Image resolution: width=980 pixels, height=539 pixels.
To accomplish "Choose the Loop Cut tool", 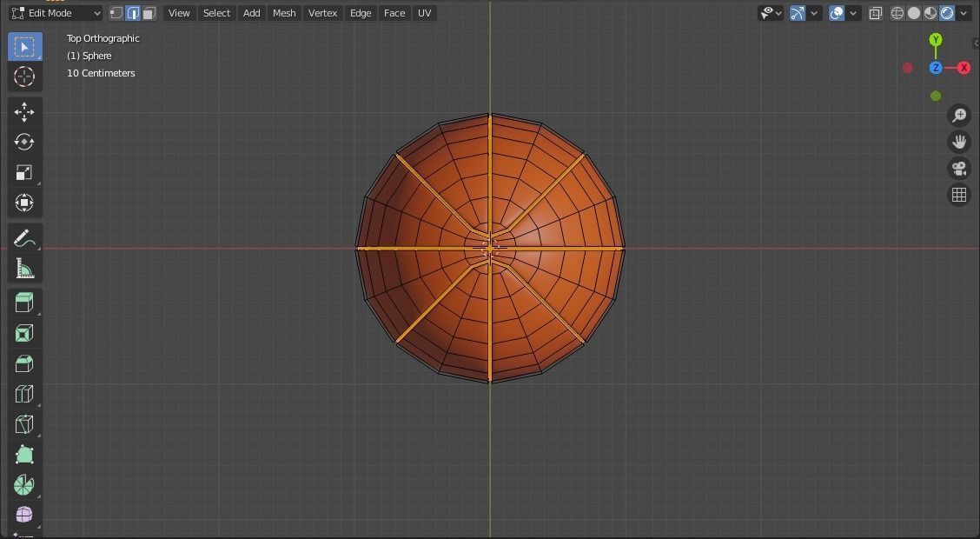I will click(x=24, y=394).
